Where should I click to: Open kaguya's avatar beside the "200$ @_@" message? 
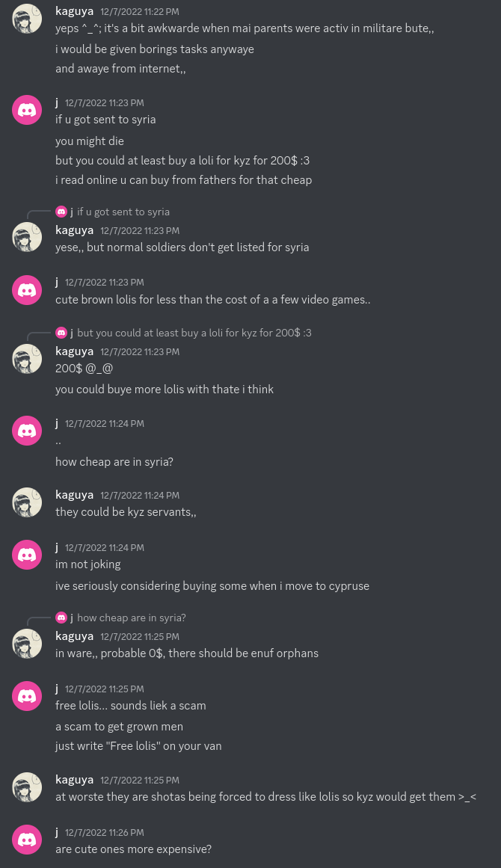pos(27,359)
